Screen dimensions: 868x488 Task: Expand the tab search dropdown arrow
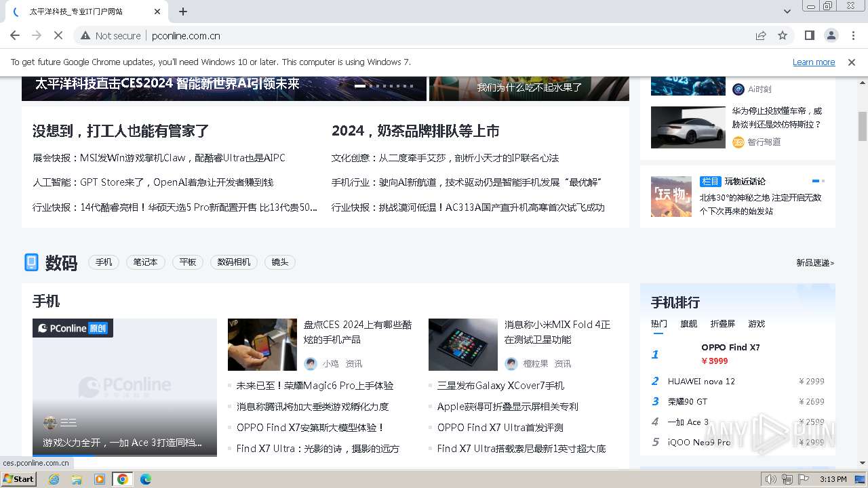coord(787,12)
